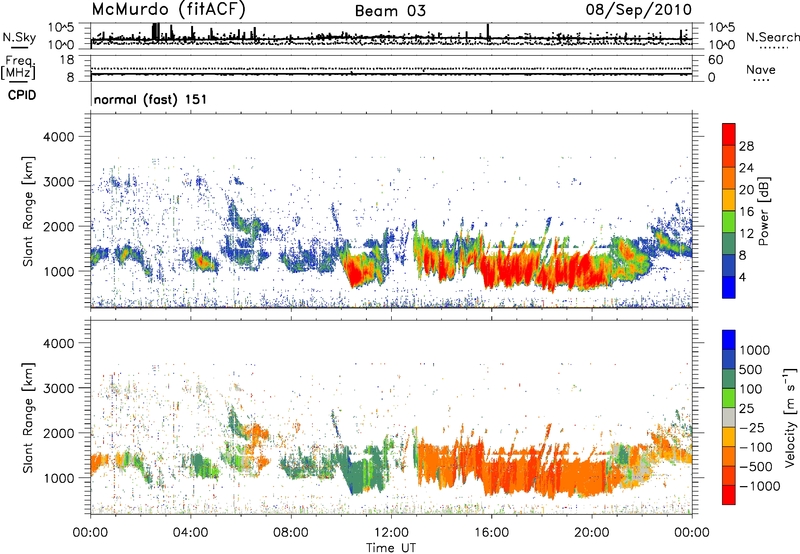Click the "Time UT" axis title
800x554 pixels.
coord(391,548)
